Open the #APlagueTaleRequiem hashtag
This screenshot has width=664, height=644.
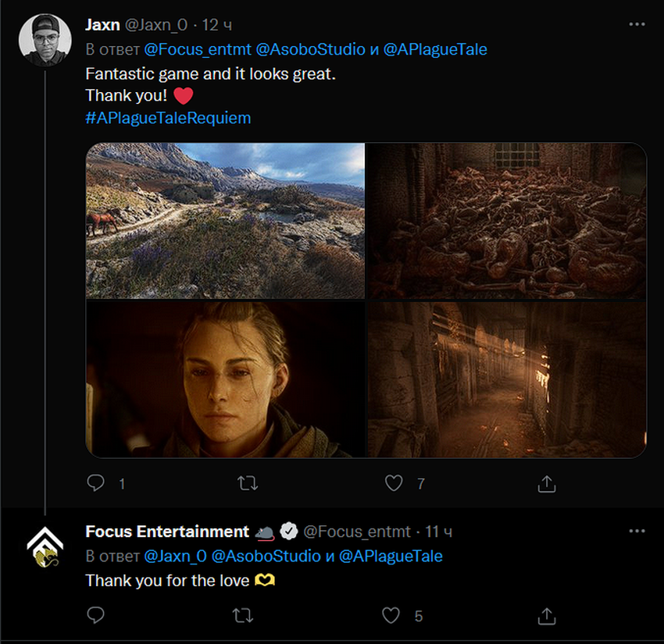(168, 118)
